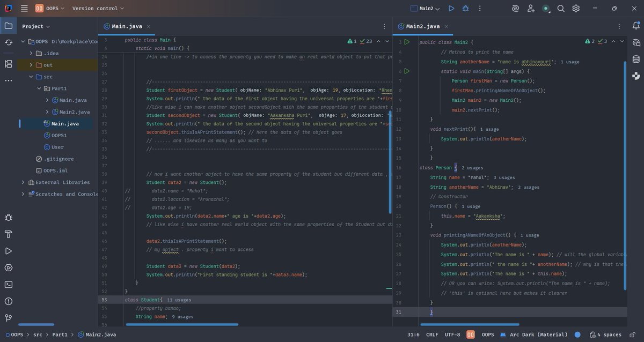The height and width of the screenshot is (342, 644).
Task: Open the Database tool window
Action: [636, 59]
